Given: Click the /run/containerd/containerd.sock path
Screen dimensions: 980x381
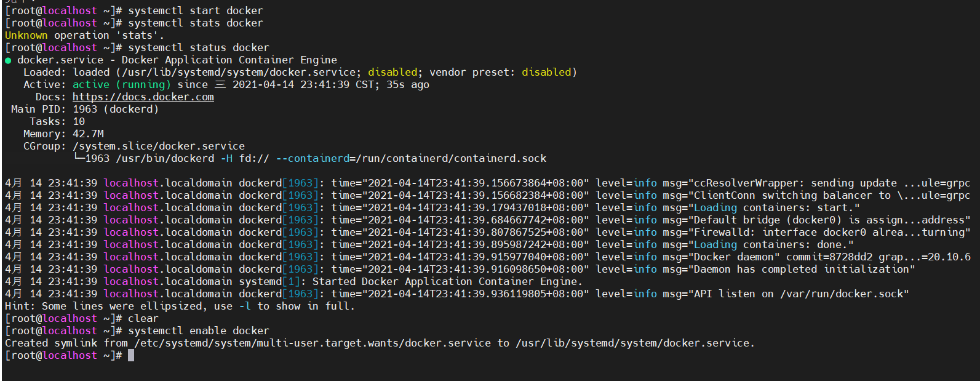Looking at the screenshot, I should pyautogui.click(x=451, y=158).
